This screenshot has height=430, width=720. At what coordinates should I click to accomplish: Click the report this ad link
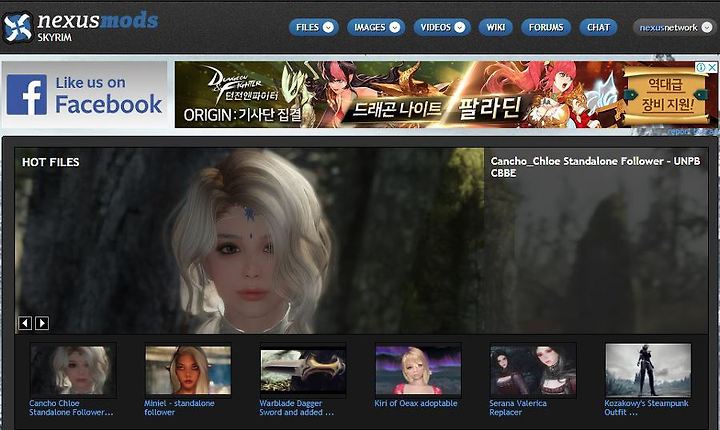coord(692,132)
